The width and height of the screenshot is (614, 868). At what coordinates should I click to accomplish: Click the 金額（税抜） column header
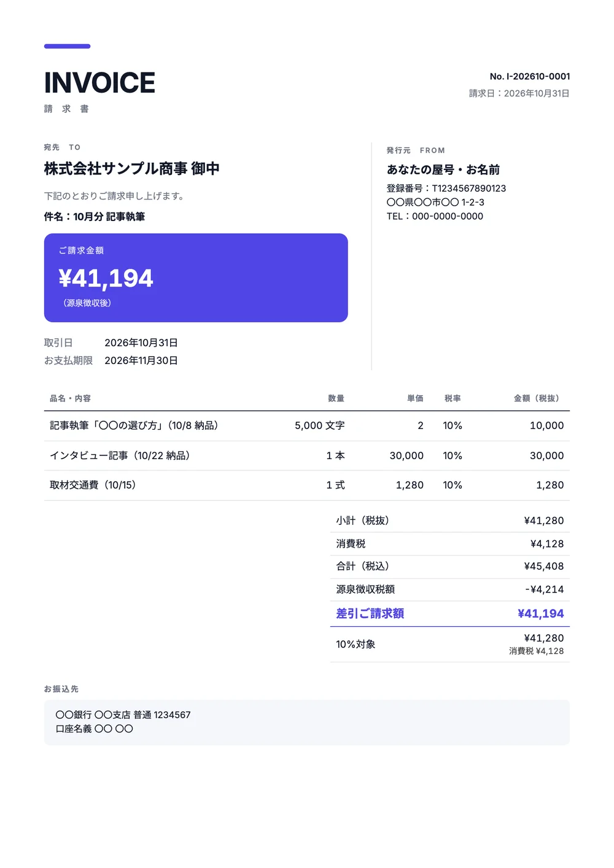(x=538, y=398)
